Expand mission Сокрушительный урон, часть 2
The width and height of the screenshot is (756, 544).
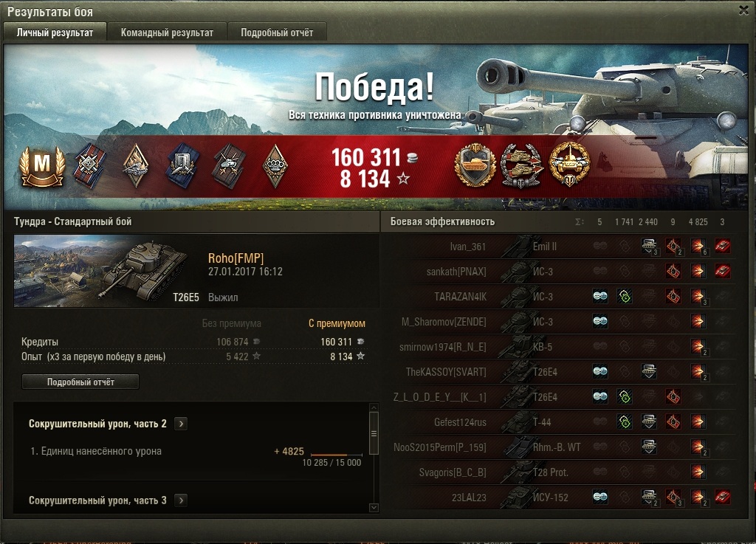point(181,424)
